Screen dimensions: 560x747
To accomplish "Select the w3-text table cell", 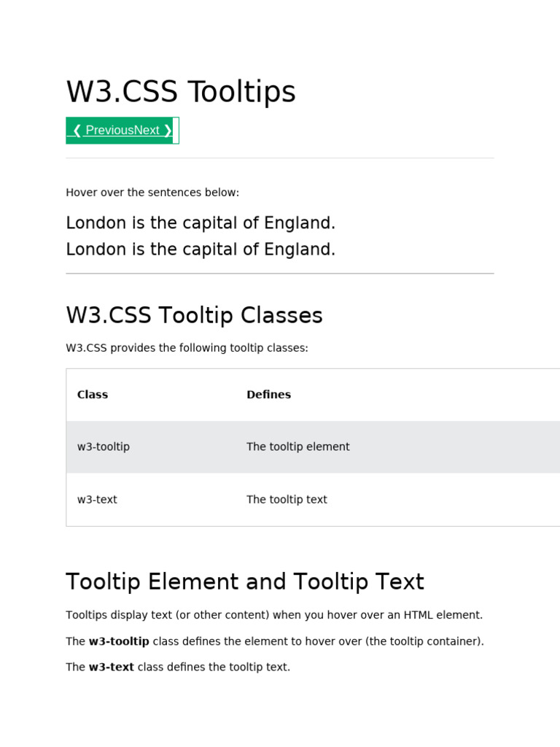I will coord(97,500).
